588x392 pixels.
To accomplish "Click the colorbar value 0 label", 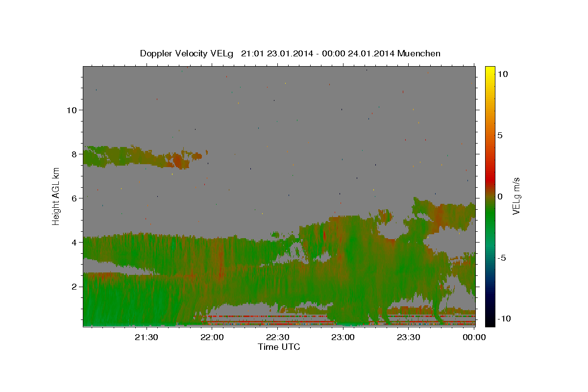I will [x=500, y=196].
